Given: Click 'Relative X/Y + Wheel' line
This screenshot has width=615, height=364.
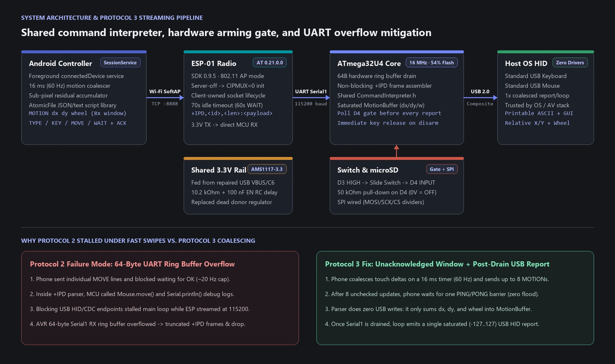Looking at the screenshot, I should click(x=537, y=123).
